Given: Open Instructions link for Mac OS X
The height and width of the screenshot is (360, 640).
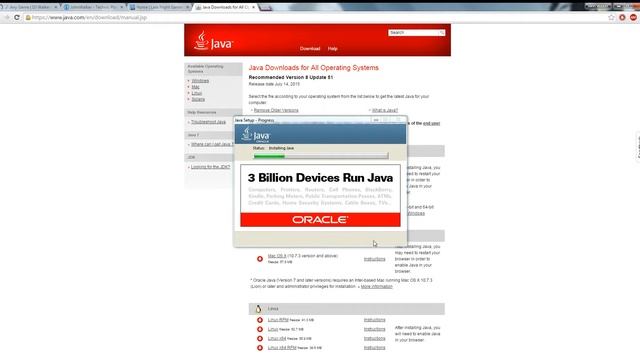Looking at the screenshot, I should coord(374,259).
